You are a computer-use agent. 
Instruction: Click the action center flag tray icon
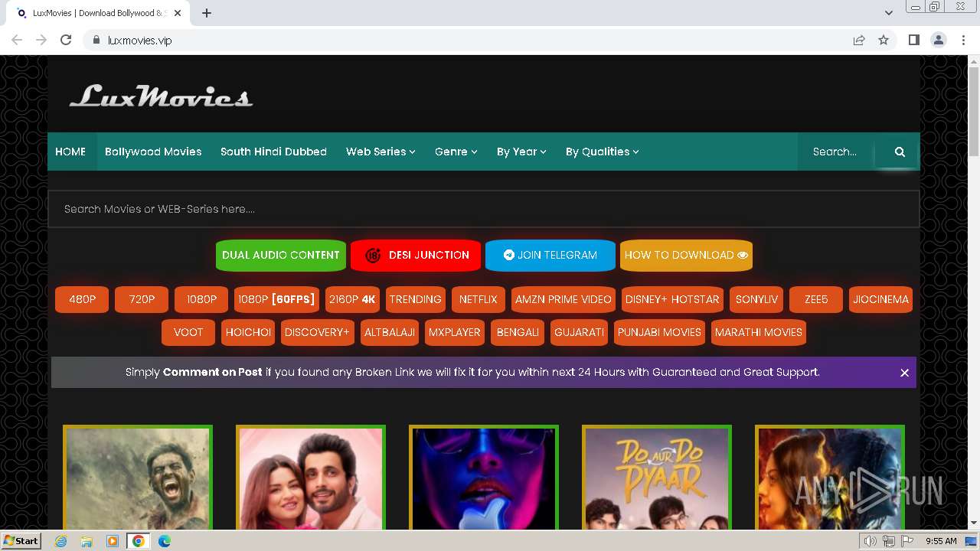(x=907, y=541)
